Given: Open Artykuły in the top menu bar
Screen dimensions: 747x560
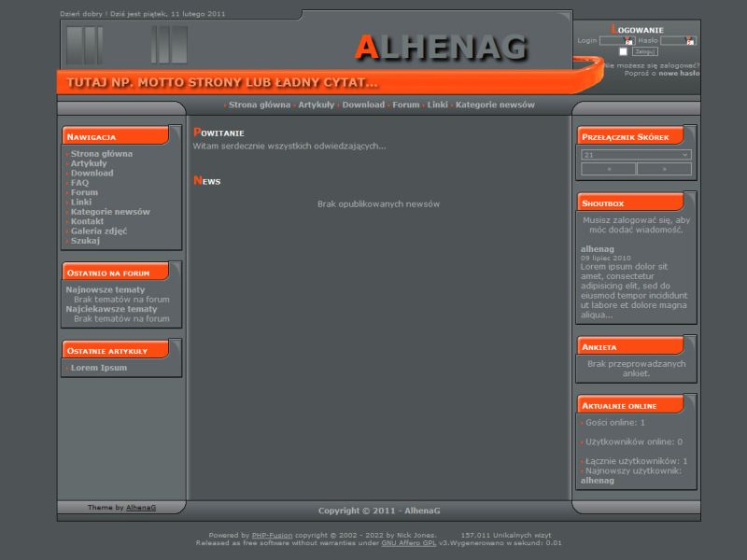Looking at the screenshot, I should 316,105.
